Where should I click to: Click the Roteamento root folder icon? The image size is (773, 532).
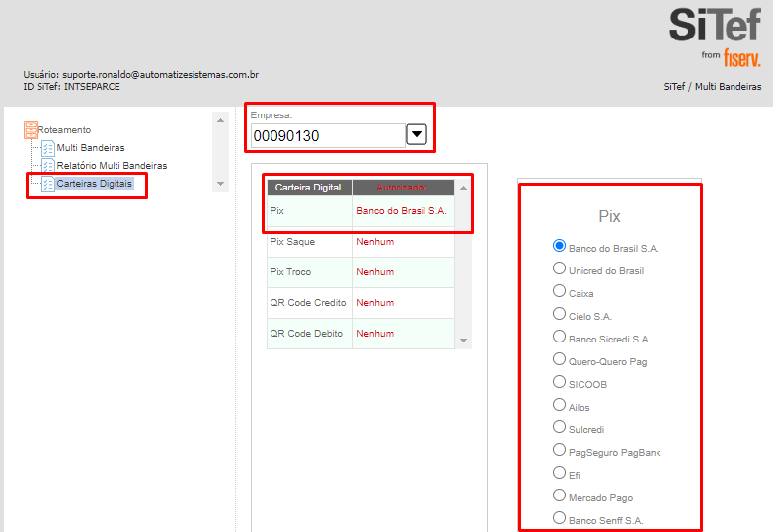31,130
